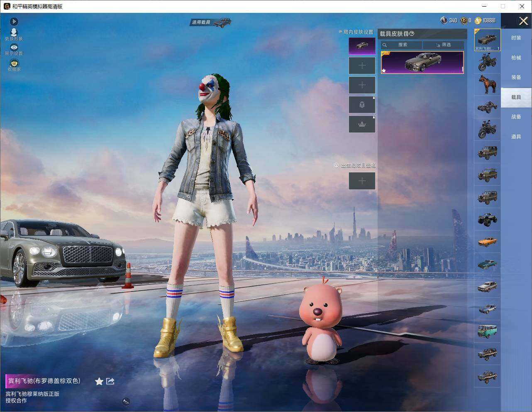532x412 pixels.
Task: Close the inventory with X button
Action: pos(523,21)
